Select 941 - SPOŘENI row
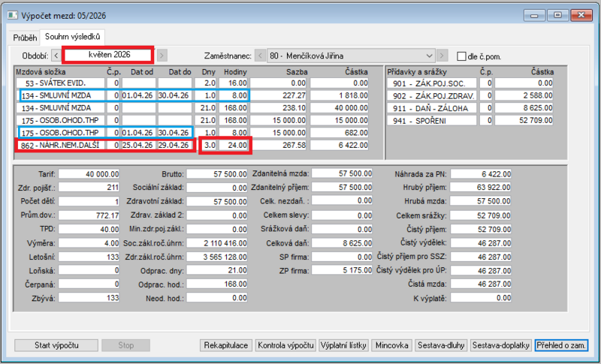The image size is (601, 364). coord(470,121)
